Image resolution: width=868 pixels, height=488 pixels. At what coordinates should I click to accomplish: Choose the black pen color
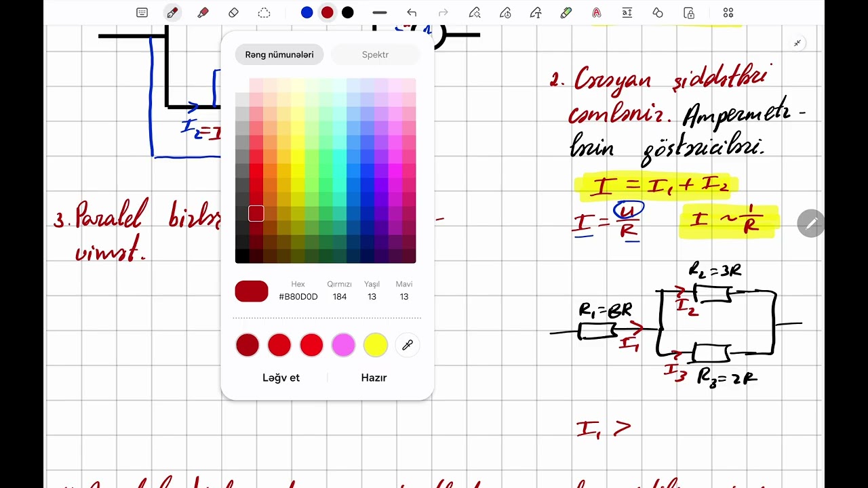tap(348, 13)
